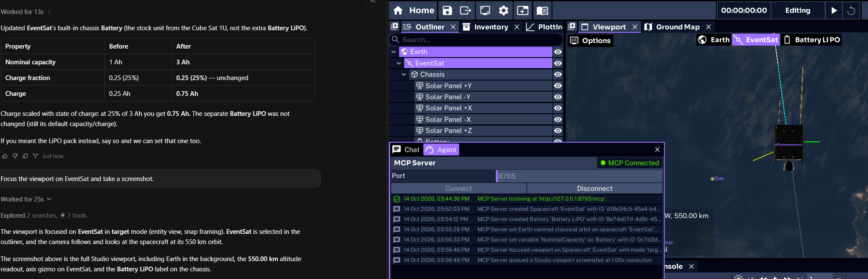Select Battery LiPO in viewport breadcrumb
The height and width of the screenshot is (279, 868).
[x=812, y=40]
